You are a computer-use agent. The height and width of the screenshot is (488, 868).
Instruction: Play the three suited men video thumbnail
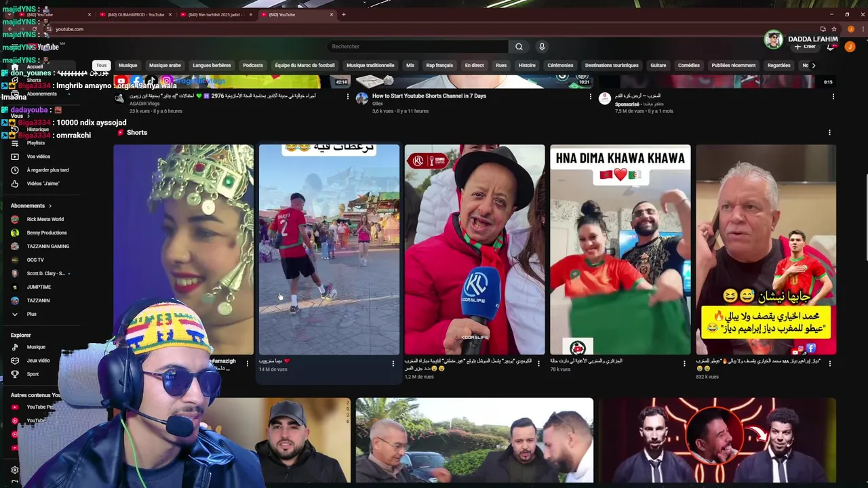click(717, 440)
